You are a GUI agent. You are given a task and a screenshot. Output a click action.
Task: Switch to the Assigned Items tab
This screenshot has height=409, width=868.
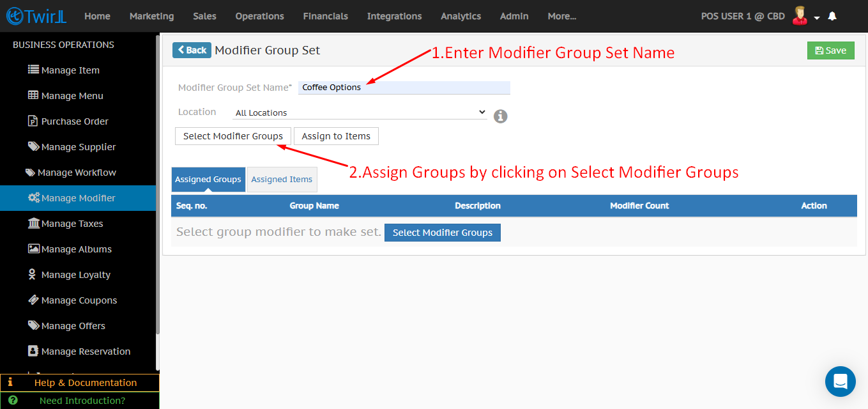(x=282, y=180)
